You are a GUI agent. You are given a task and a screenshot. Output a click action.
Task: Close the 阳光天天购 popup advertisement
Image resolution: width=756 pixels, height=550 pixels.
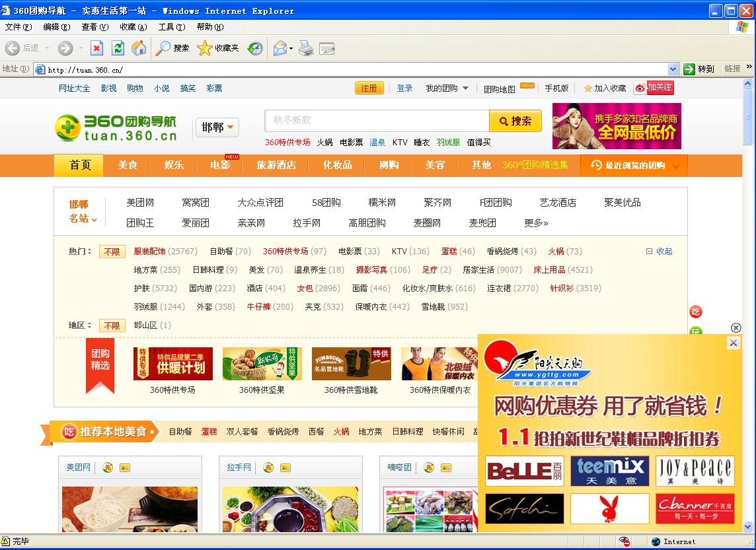pos(734,343)
